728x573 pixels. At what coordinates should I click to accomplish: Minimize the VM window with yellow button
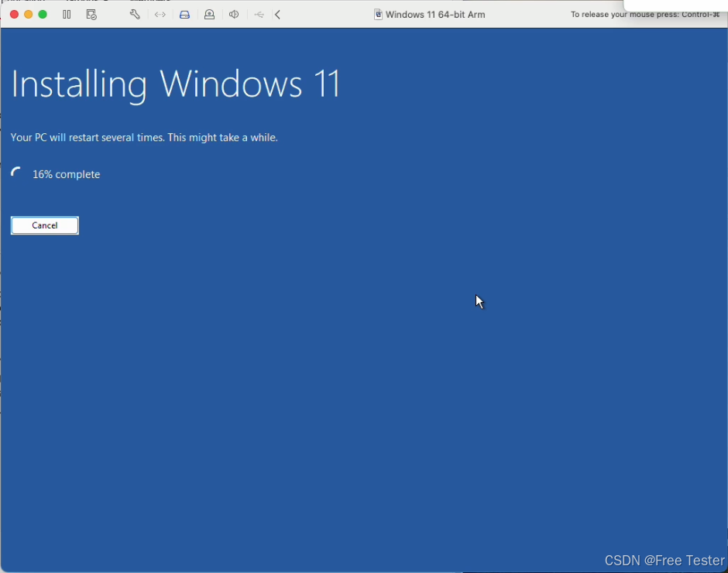[x=29, y=15]
